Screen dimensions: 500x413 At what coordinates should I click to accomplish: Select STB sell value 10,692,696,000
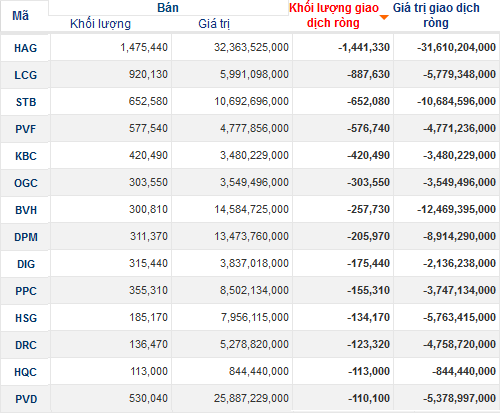coord(251,101)
